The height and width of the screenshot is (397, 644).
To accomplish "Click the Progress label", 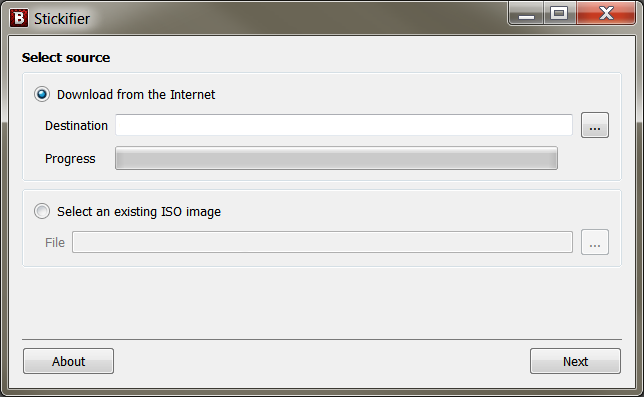I will (70, 158).
